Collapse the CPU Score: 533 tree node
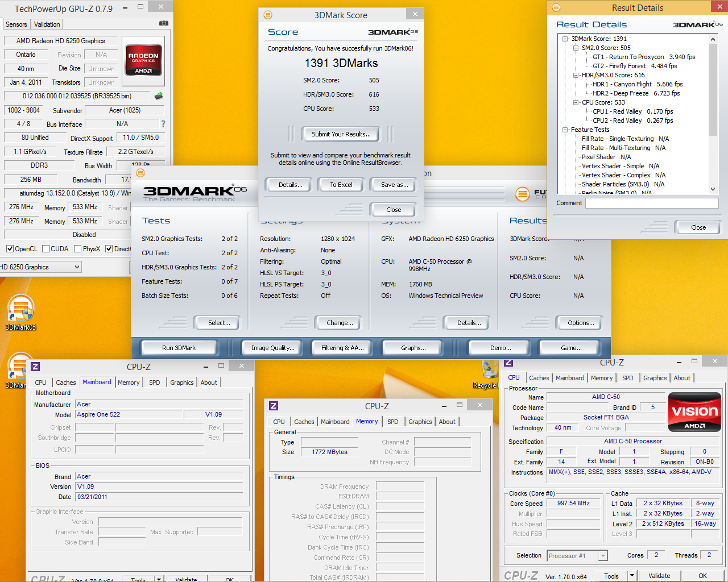This screenshot has width=728, height=582. (x=576, y=102)
